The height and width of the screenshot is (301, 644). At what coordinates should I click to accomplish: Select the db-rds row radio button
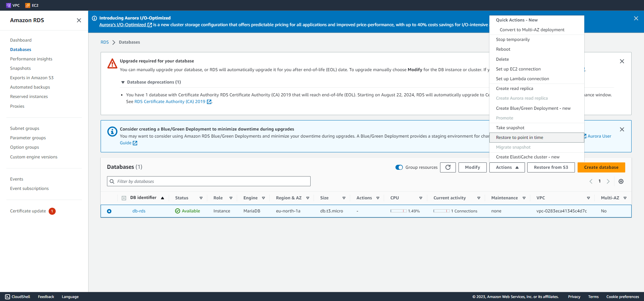click(109, 211)
